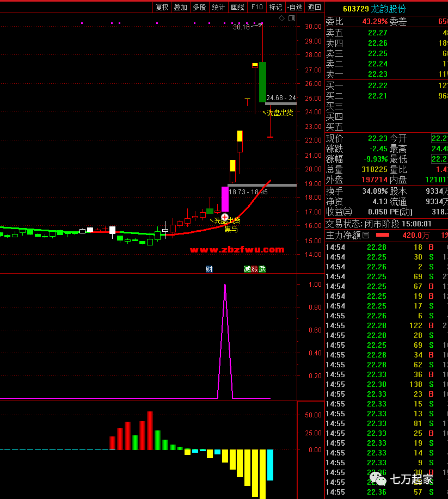Click the 24.68 - 24 gap label
This screenshot has height=499, width=448.
pos(281,98)
